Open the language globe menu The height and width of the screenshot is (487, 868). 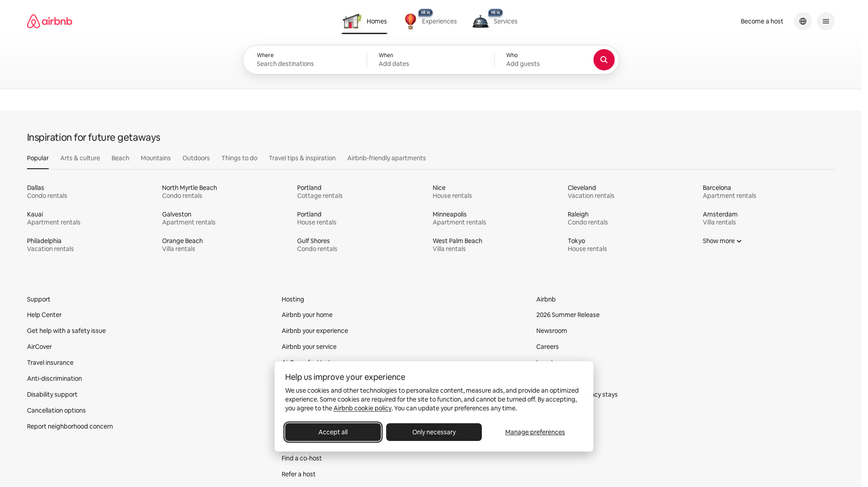[x=802, y=21]
